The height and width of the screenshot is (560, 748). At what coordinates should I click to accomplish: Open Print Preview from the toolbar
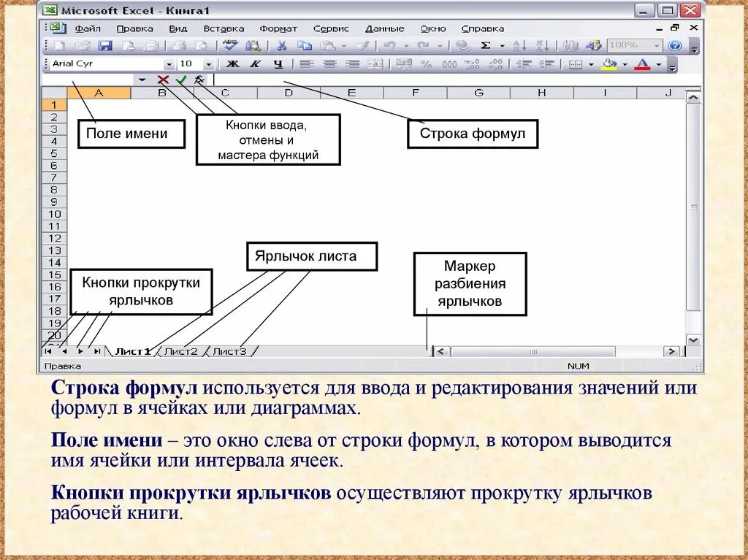pyautogui.click(x=202, y=46)
